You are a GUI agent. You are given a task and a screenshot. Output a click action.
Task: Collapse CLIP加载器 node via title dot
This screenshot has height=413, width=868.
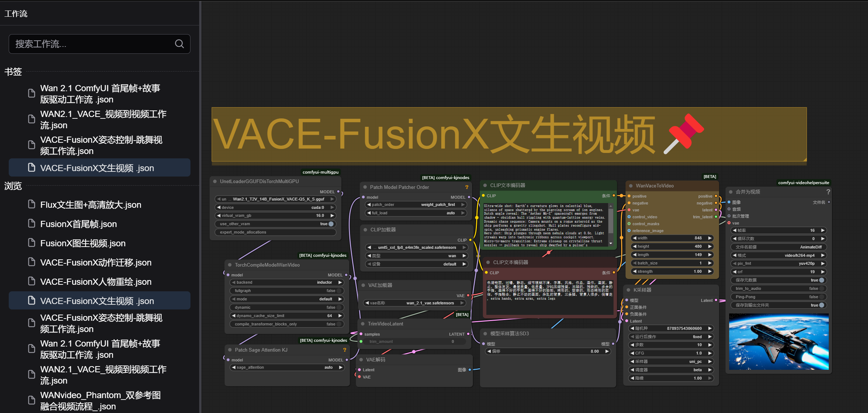pyautogui.click(x=365, y=230)
